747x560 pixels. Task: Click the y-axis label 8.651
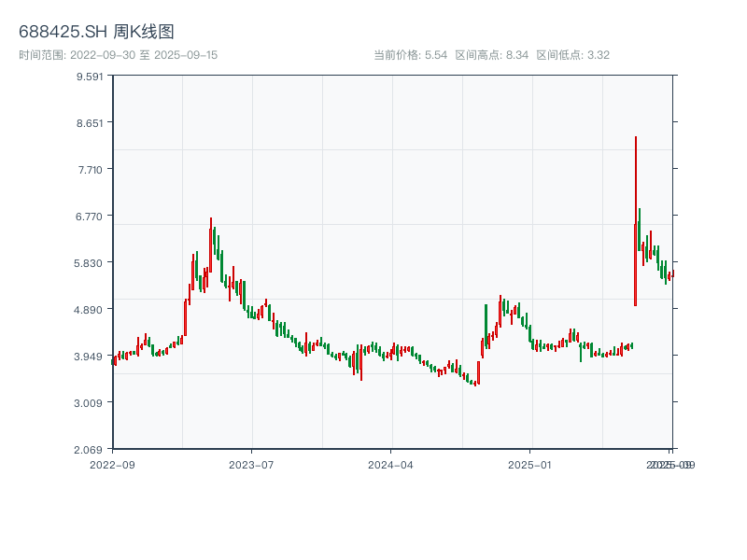90,123
